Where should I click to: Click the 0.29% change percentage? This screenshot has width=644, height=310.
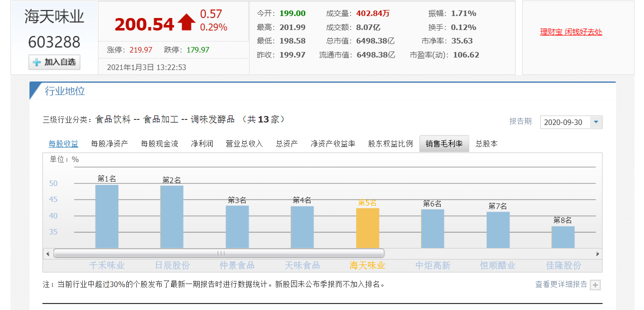point(214,27)
